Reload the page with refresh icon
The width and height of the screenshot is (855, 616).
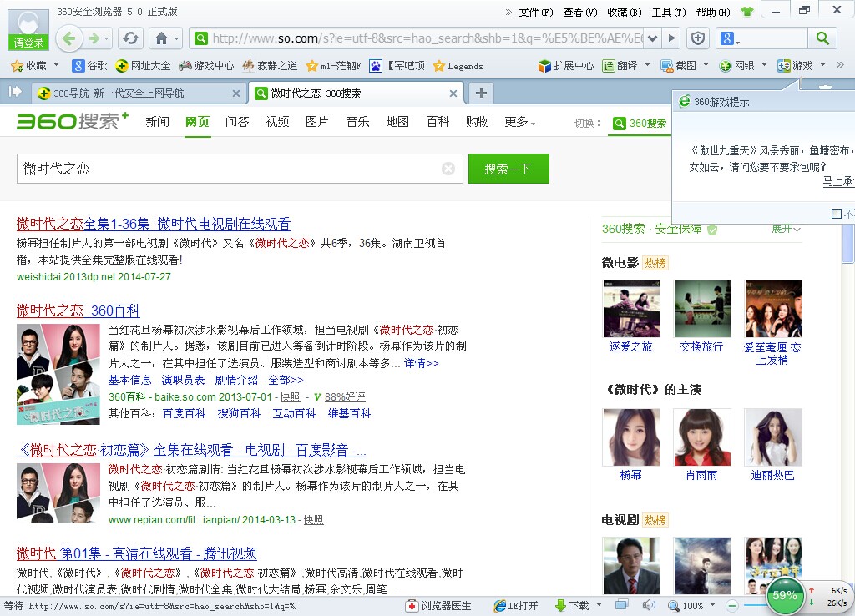click(131, 38)
